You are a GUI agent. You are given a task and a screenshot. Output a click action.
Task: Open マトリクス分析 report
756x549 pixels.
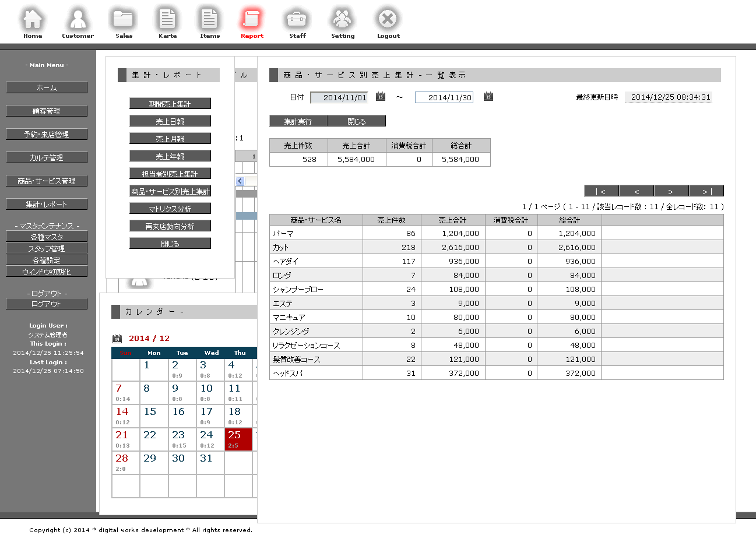(170, 209)
